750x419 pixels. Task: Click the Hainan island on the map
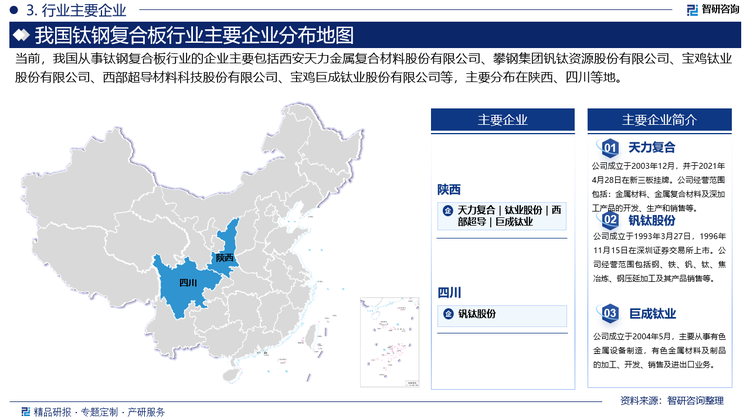pos(231,374)
